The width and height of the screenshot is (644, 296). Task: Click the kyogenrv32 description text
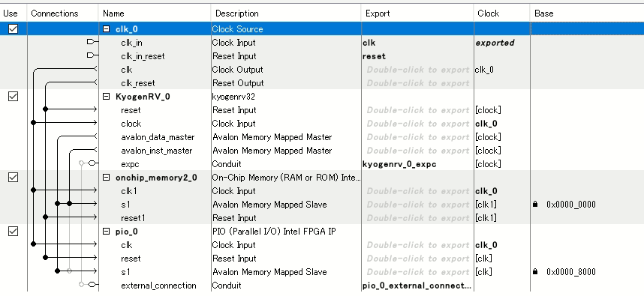click(233, 97)
